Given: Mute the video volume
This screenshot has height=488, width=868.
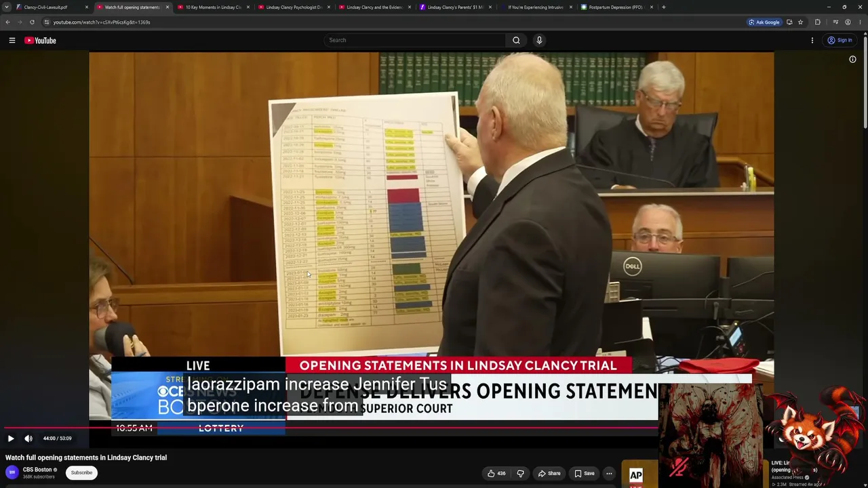Looking at the screenshot, I should point(28,439).
